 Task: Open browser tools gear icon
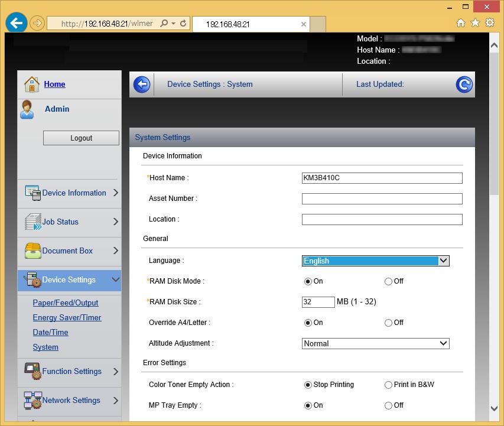tap(490, 23)
